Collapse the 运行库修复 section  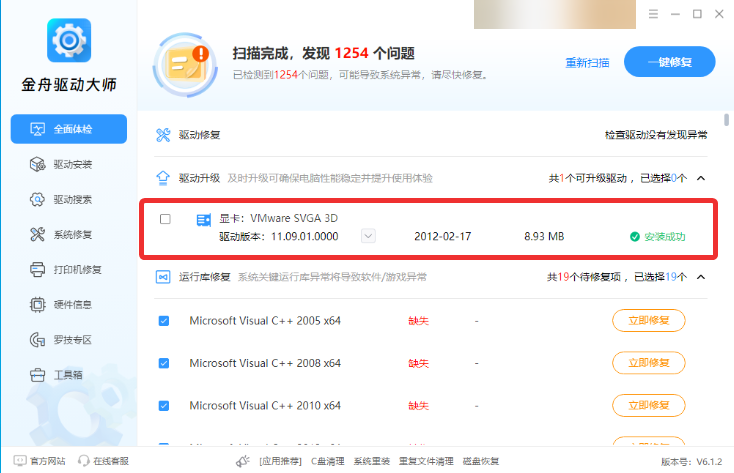pyautogui.click(x=701, y=277)
